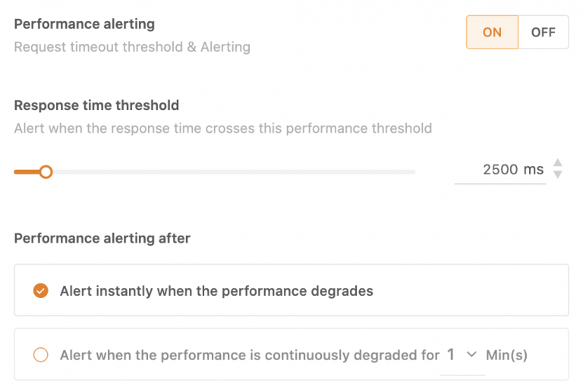Click the far right end of the threshold slider track
Viewport: 583px width, 392px height.
413,172
